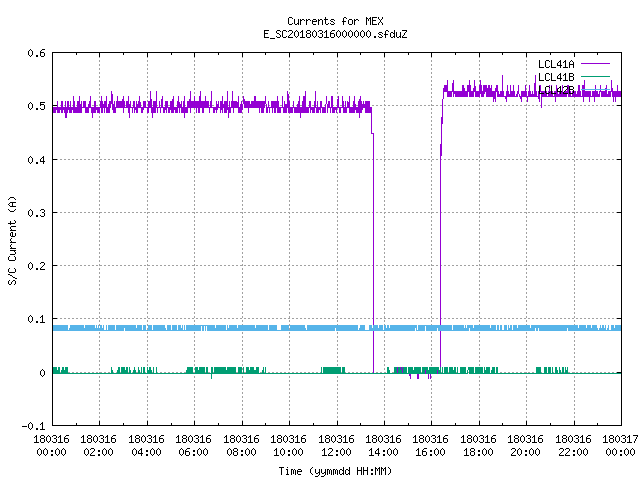Click the LCL42B legend label

556,90
